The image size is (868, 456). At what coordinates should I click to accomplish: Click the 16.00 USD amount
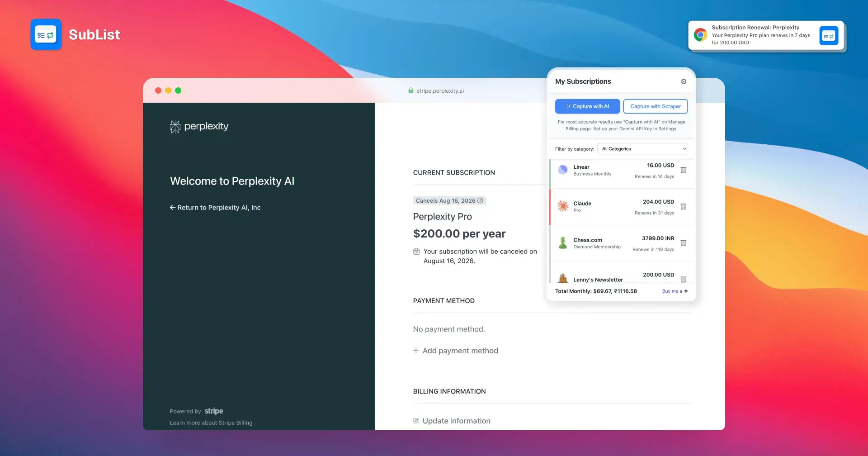tap(660, 166)
